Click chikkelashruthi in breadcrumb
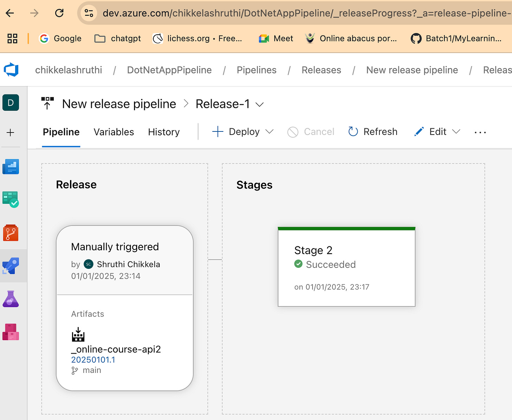The height and width of the screenshot is (420, 512). (69, 70)
